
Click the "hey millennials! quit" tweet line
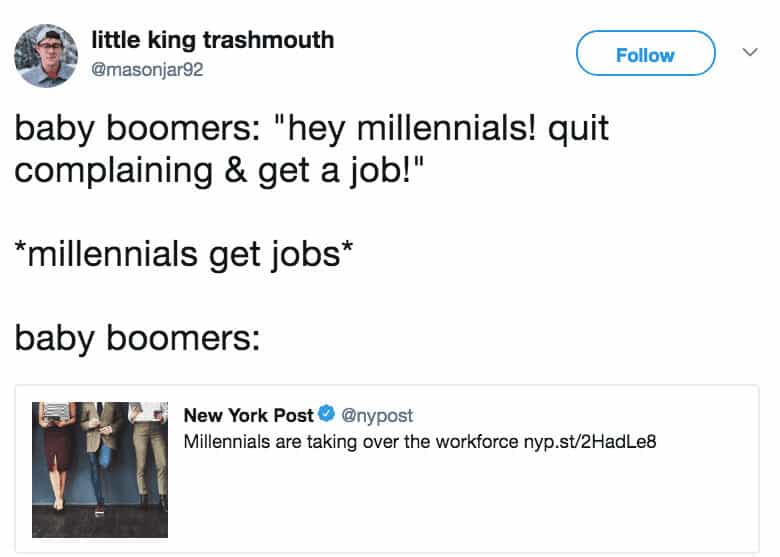[311, 128]
